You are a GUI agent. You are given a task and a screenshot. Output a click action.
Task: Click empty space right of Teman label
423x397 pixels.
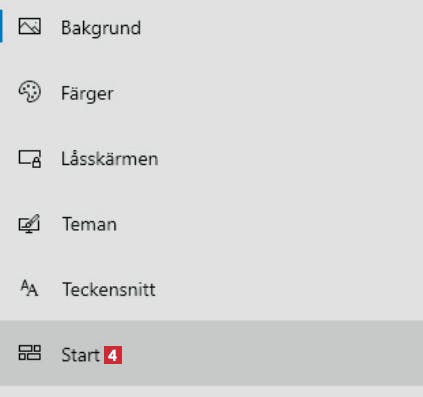pyautogui.click(x=267, y=223)
